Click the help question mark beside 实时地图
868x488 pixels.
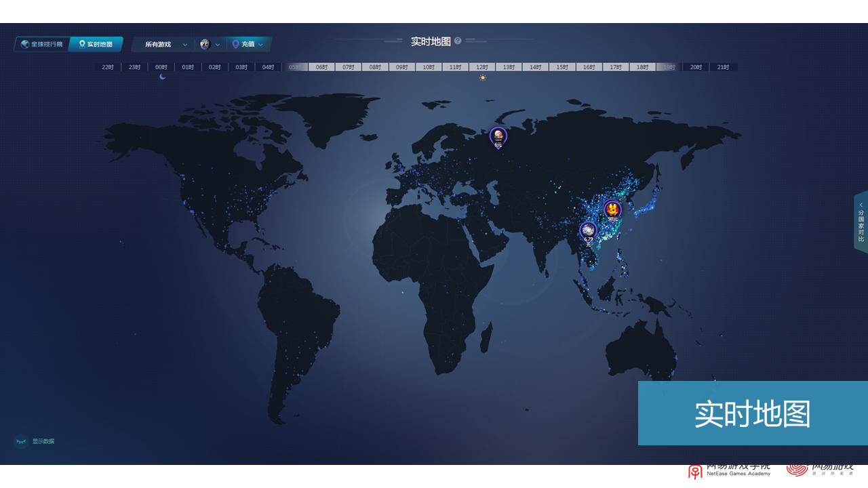click(458, 41)
